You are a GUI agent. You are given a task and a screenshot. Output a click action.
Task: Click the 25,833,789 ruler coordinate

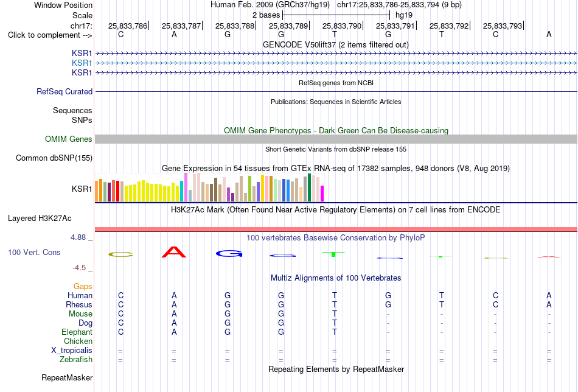pos(288,26)
